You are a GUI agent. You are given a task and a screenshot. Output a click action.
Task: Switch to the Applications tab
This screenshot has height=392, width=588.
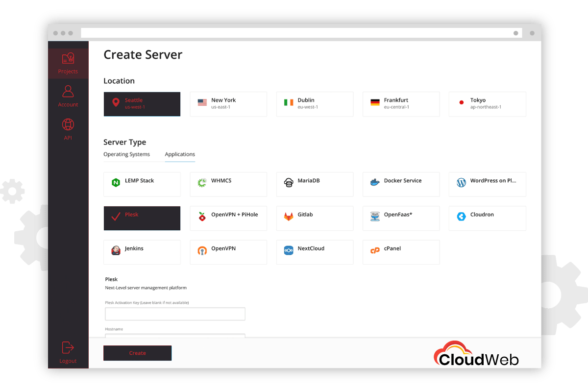click(180, 154)
